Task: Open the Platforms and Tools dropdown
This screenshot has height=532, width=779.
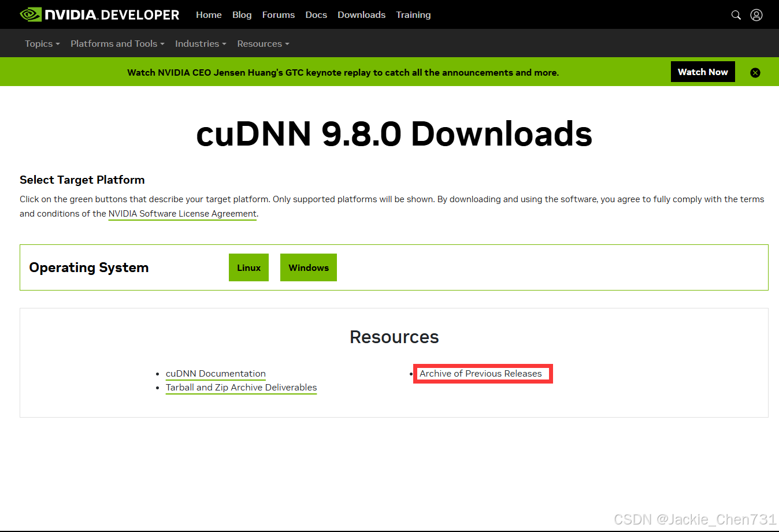Action: pyautogui.click(x=117, y=43)
